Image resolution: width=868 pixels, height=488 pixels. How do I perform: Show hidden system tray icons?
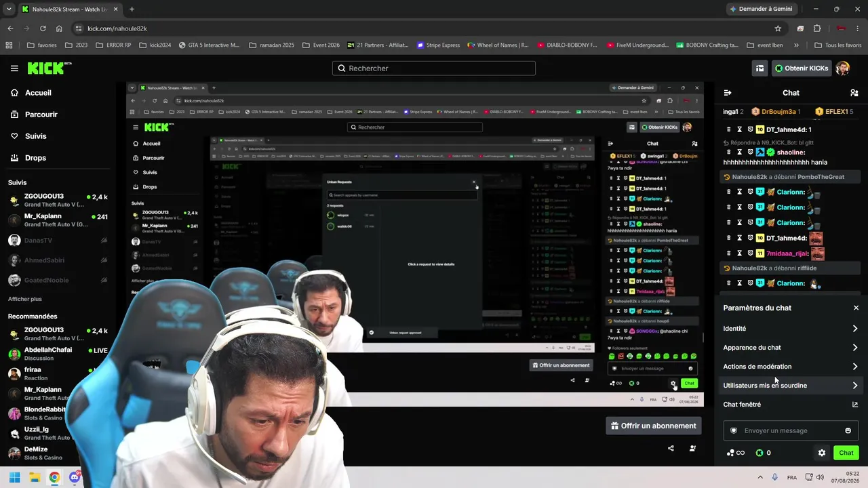pyautogui.click(x=759, y=477)
